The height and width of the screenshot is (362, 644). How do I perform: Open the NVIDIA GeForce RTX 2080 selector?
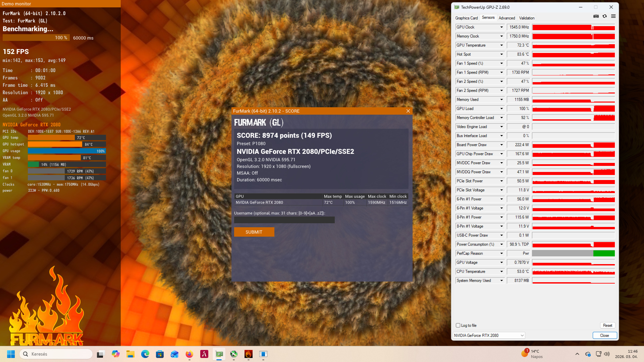489,335
